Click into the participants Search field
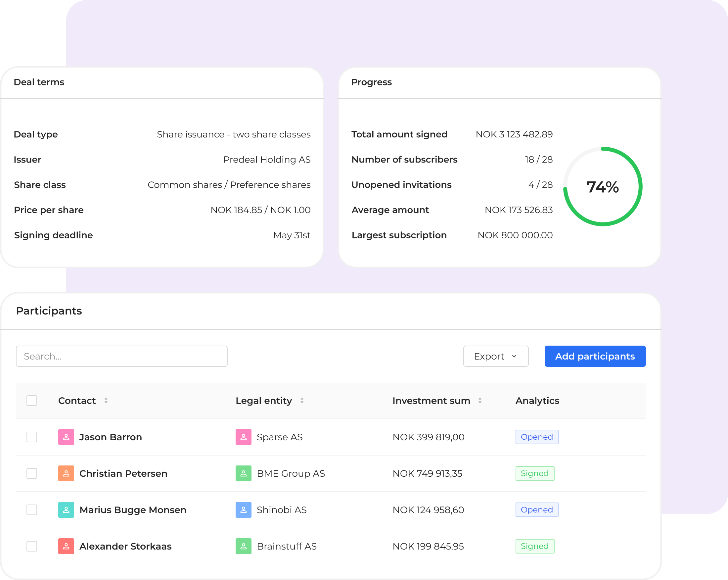The height and width of the screenshot is (580, 728). [121, 356]
